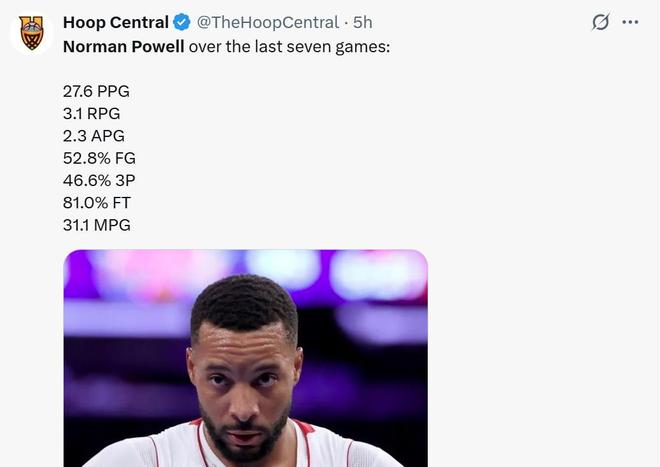Click the 5h timestamp link
This screenshot has width=660, height=467.
click(362, 23)
